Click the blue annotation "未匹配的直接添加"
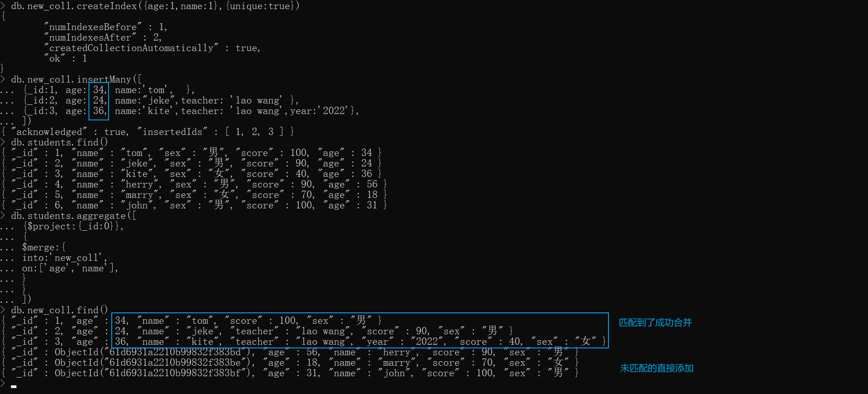Image resolution: width=868 pixels, height=394 pixels. [656, 368]
